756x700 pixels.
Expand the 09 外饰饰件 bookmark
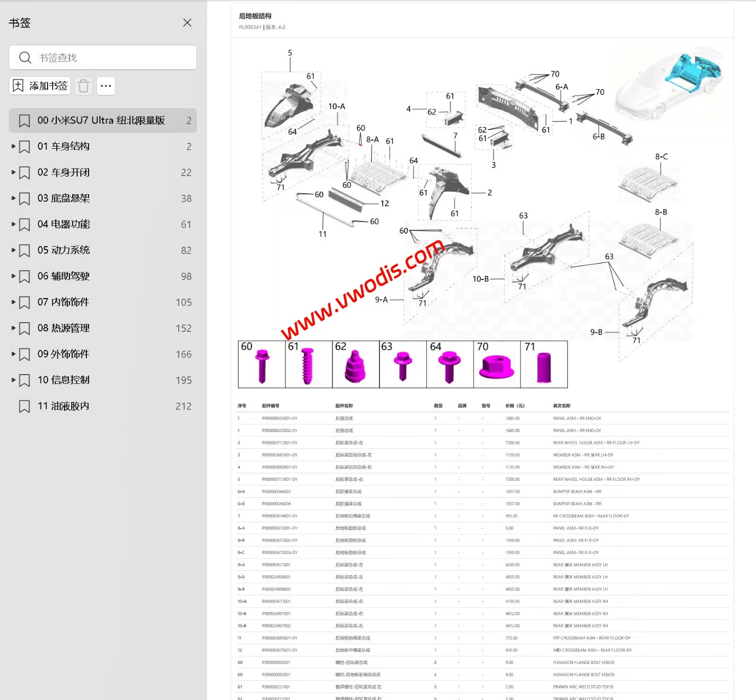[x=13, y=354]
